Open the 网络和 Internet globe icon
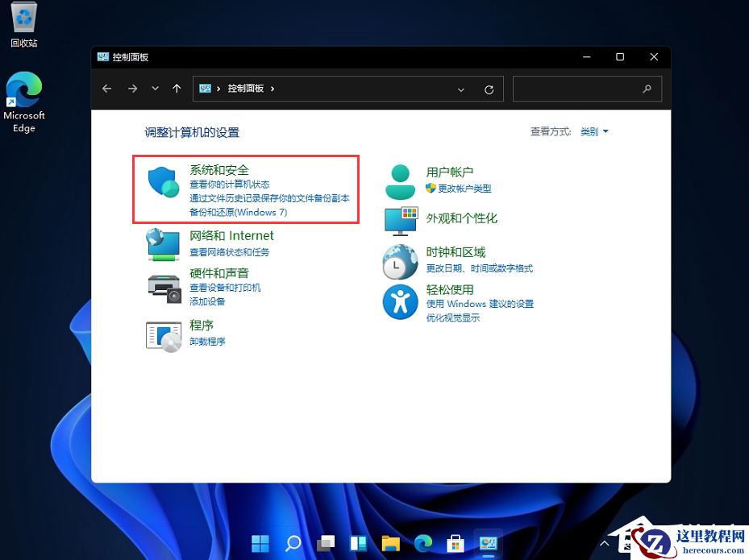The image size is (749, 560). pyautogui.click(x=164, y=245)
